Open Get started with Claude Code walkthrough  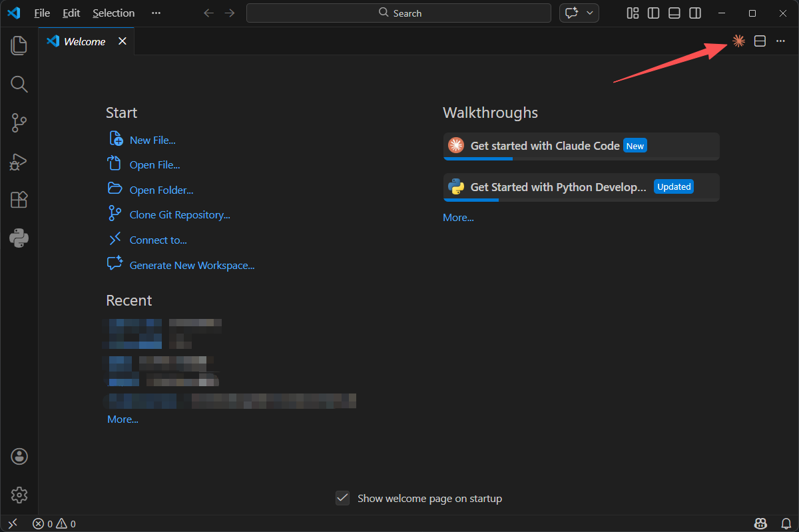(x=581, y=146)
